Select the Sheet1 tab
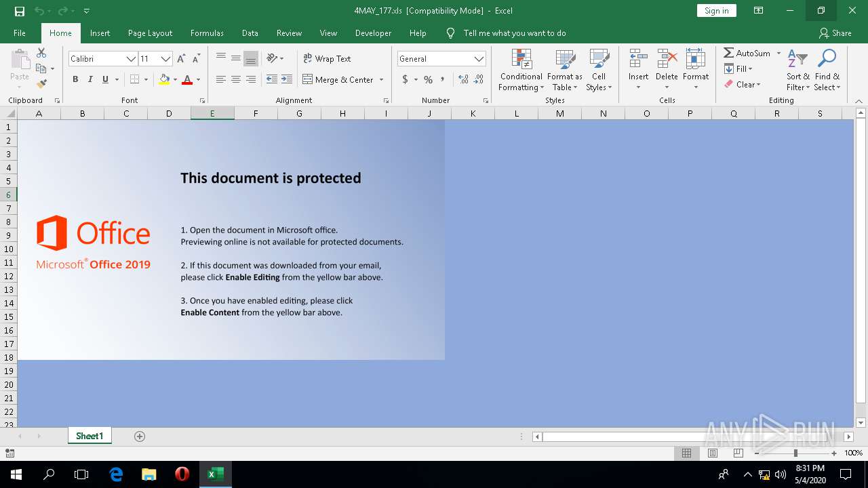 90,436
